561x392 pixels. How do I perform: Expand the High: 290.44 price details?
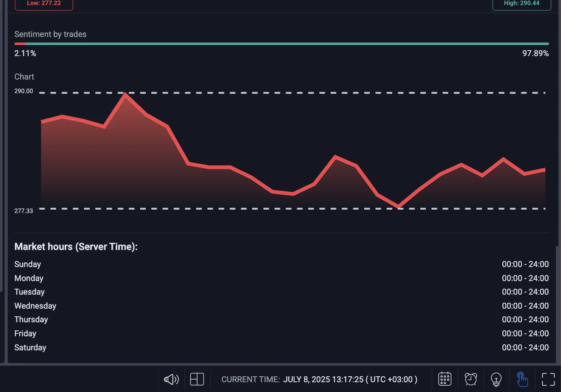(x=522, y=3)
